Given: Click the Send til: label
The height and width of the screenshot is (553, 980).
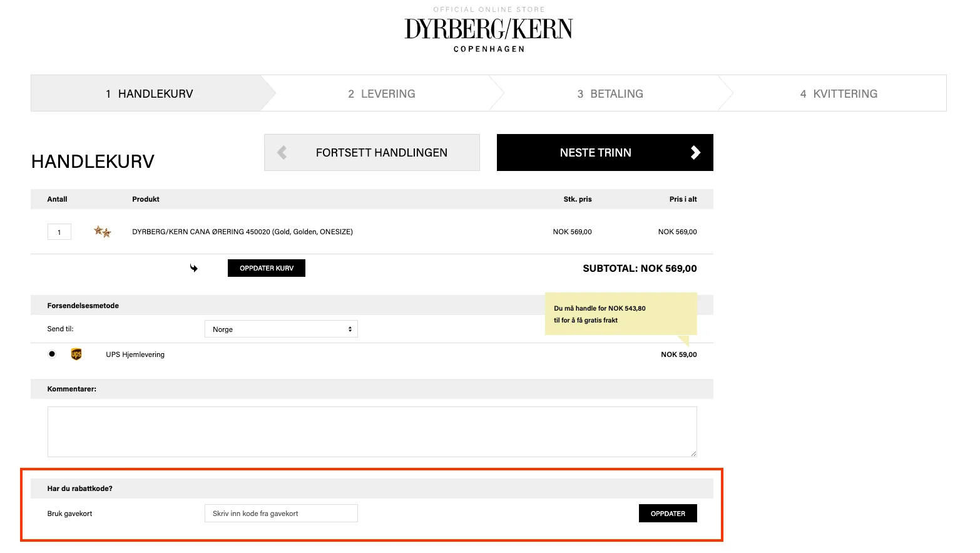Looking at the screenshot, I should tap(61, 329).
